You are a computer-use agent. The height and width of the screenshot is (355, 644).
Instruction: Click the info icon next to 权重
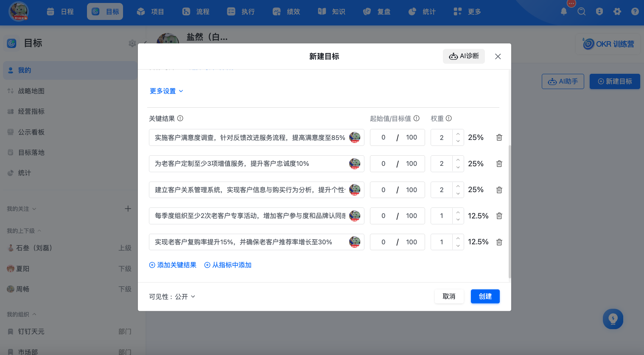click(x=449, y=118)
